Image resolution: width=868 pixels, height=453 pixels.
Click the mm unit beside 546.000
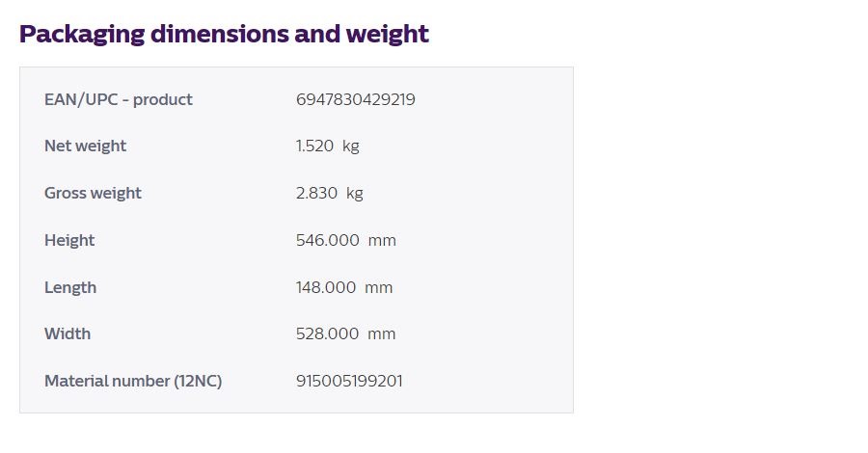click(x=382, y=241)
